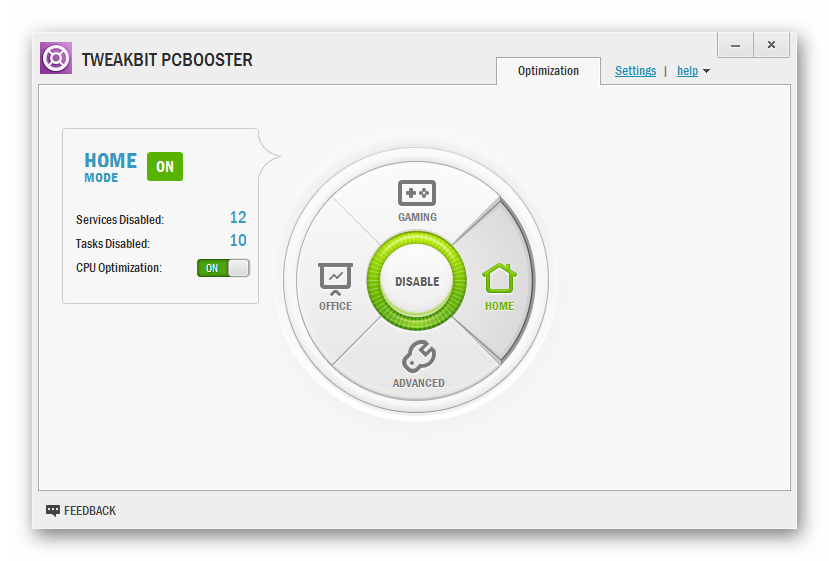Image resolution: width=829 pixels, height=561 pixels.
Task: Switch to the Optimization tab
Action: point(548,71)
